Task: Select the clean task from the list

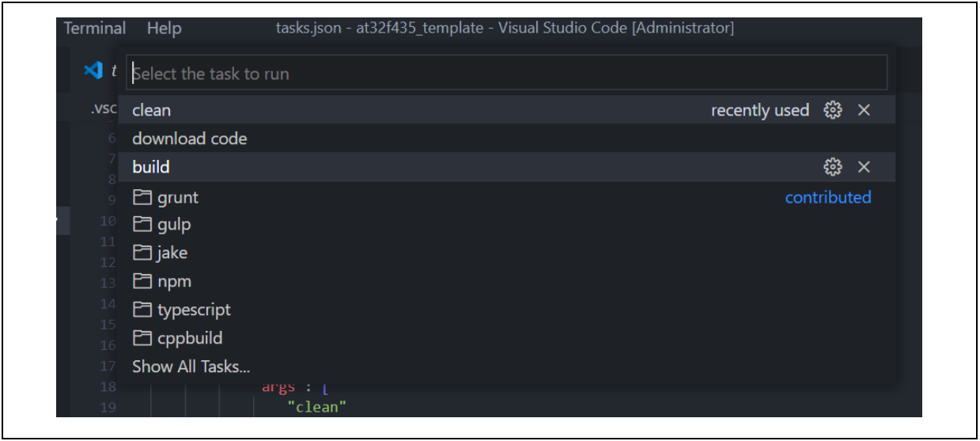Action: (152, 110)
